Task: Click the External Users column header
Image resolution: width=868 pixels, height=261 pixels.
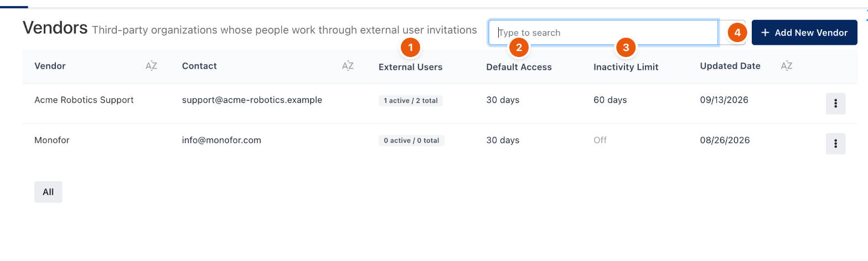Action: click(411, 67)
